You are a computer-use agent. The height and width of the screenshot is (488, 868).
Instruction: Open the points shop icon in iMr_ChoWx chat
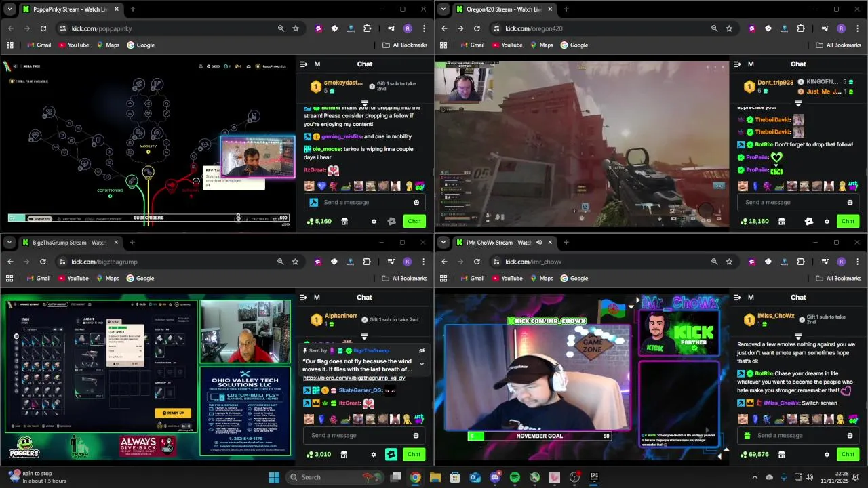781,455
